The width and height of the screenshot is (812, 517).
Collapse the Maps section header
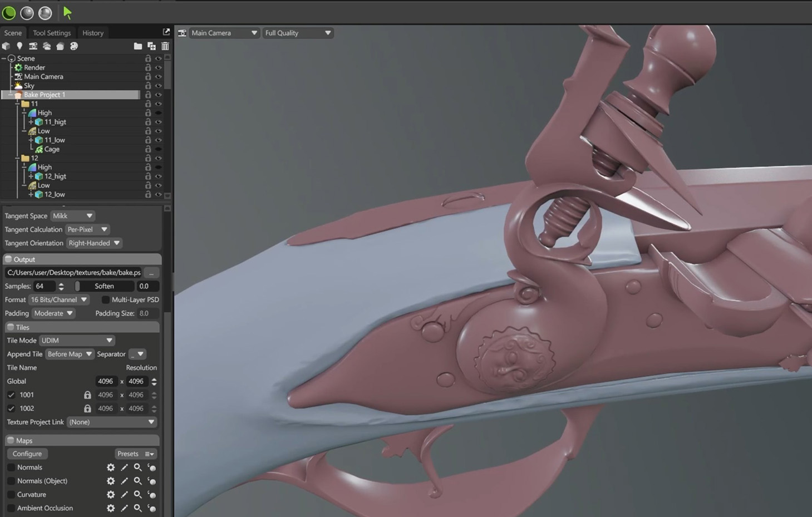point(82,440)
